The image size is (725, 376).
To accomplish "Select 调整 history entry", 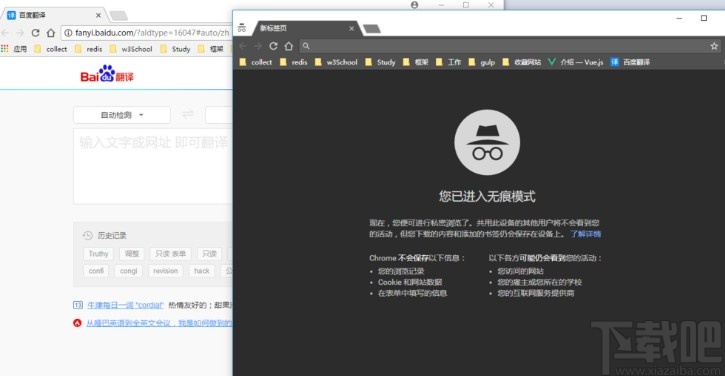I will 132,254.
